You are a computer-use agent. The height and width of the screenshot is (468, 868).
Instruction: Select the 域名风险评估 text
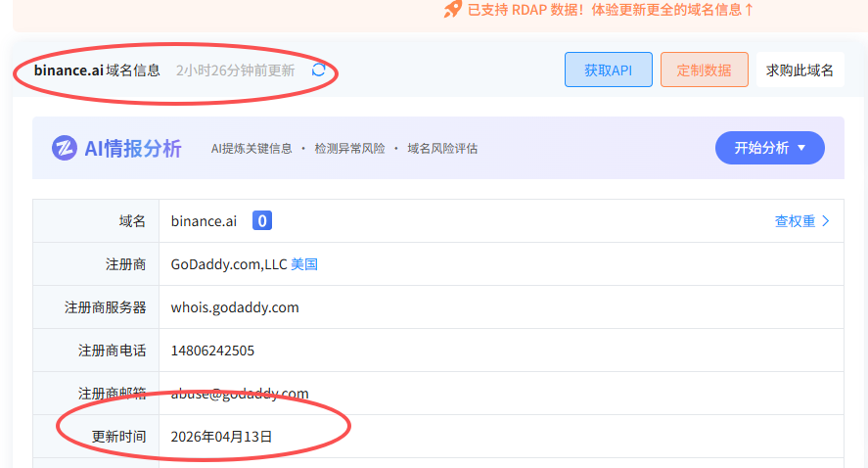pos(442,149)
